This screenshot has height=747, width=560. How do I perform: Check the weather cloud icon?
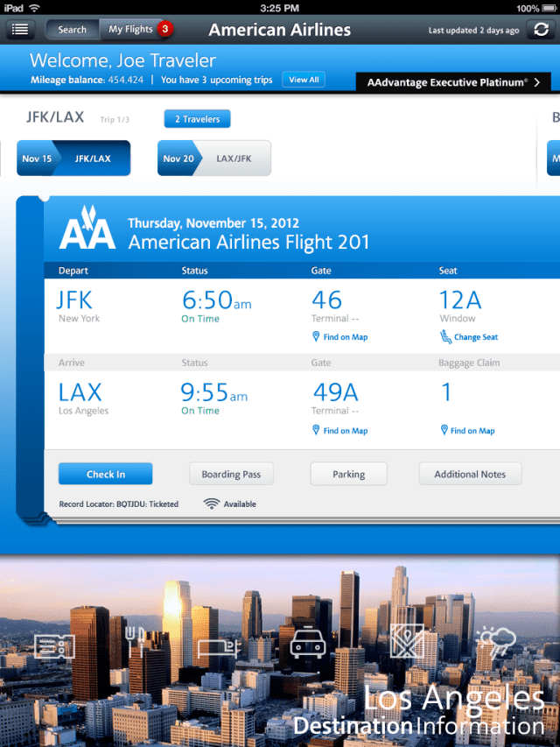[496, 642]
